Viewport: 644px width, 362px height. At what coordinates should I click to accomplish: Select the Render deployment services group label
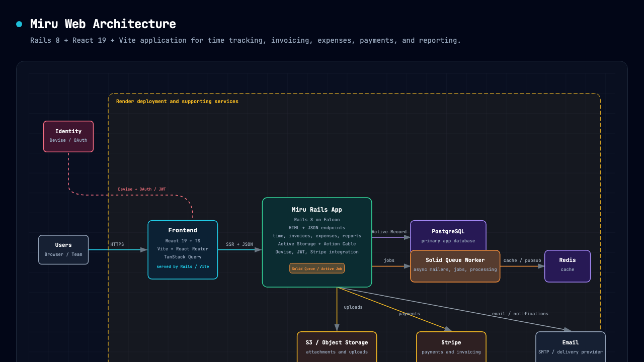click(177, 101)
